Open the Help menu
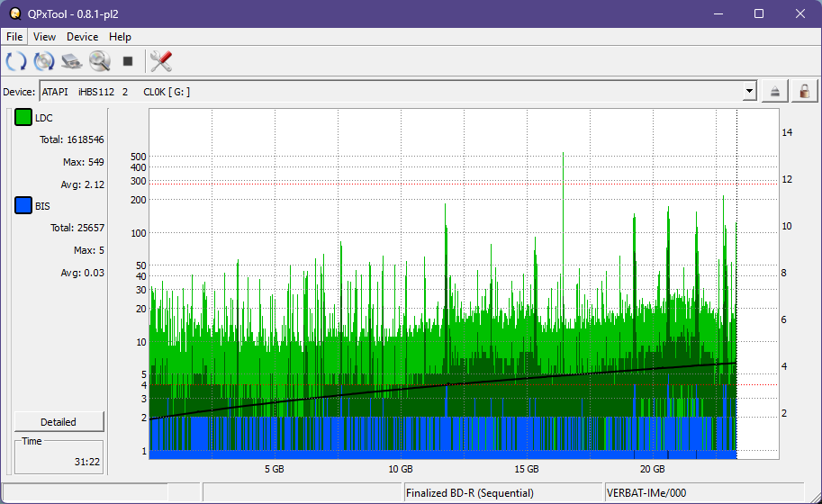The image size is (822, 504). 120,37
